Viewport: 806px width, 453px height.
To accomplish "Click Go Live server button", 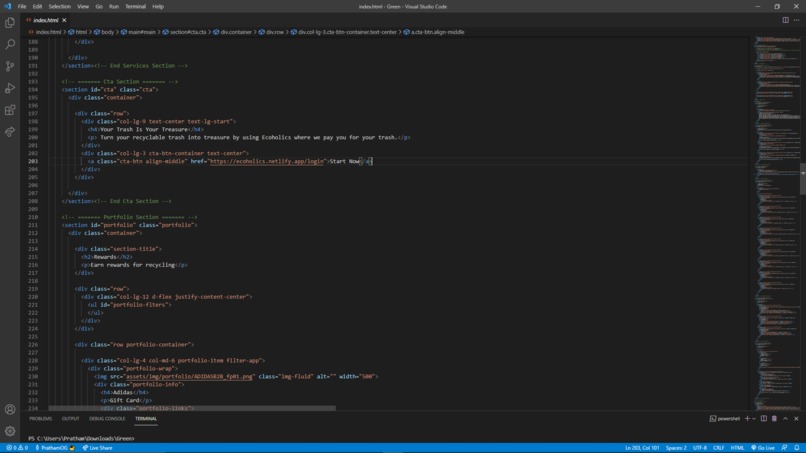I will [x=763, y=448].
